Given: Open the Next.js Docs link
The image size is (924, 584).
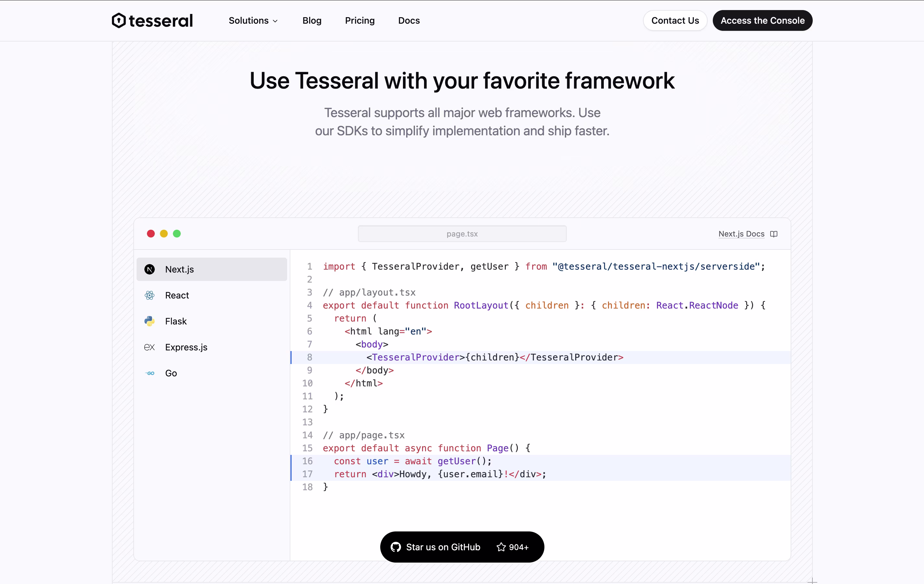Looking at the screenshot, I should pyautogui.click(x=741, y=234).
